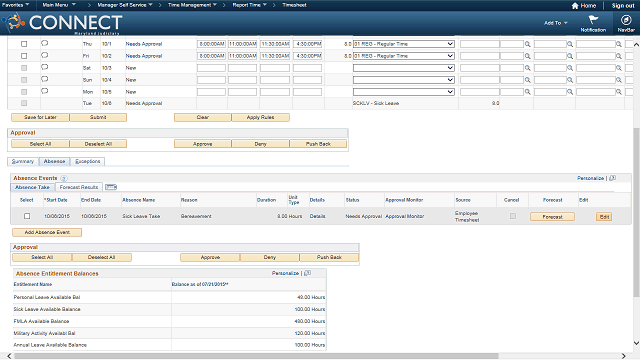Image resolution: width=640 pixels, height=360 pixels.
Task: Open the Forecast Results tab
Action: 79,187
